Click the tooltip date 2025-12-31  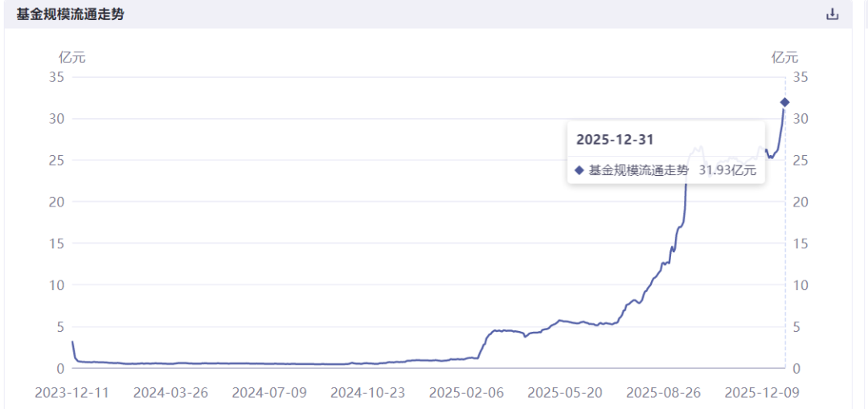tap(615, 140)
